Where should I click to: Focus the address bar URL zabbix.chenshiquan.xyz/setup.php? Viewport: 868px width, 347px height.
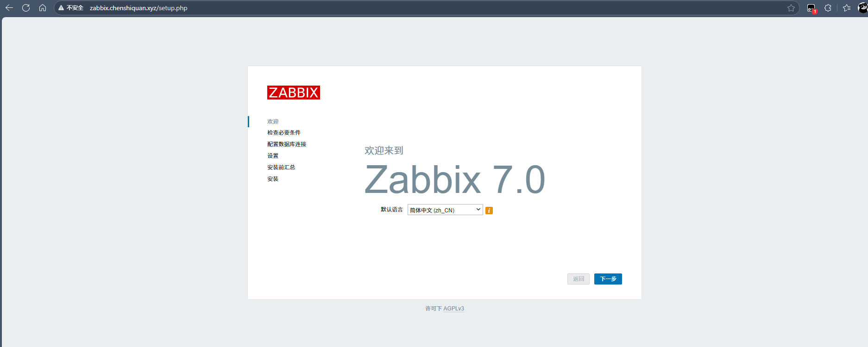[138, 8]
